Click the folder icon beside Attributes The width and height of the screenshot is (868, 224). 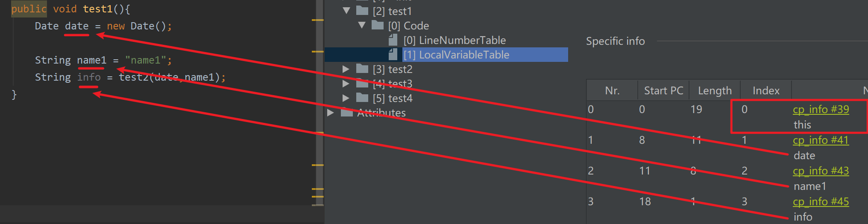(347, 112)
